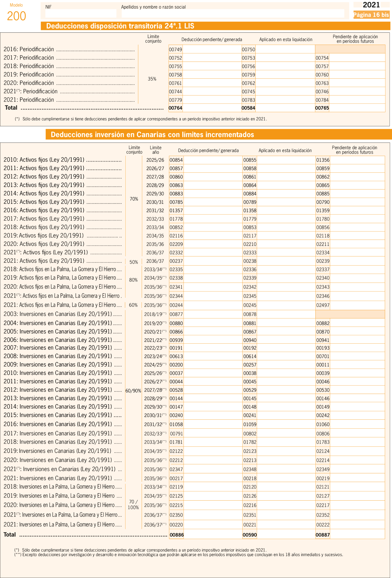The width and height of the screenshot is (392, 578).
Task: Select field 01059 applied for 2016 Inversiones
Action: pos(286,424)
